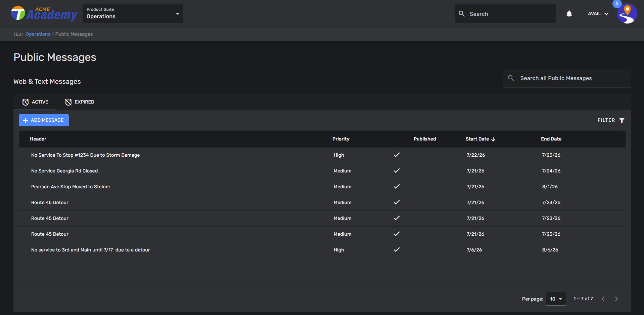Screen dimensions: 644x315
Task: Click Medium priority of Georgia Rd Closed
Action: (342, 171)
